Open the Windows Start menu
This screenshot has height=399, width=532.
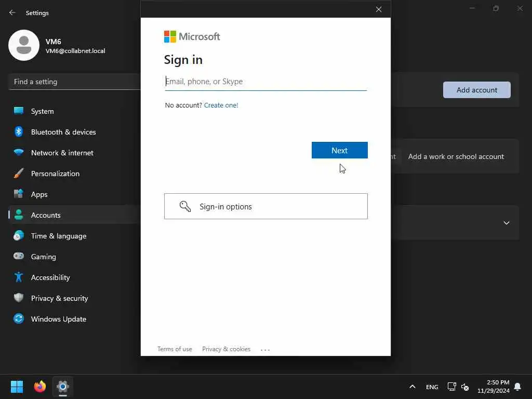17,387
